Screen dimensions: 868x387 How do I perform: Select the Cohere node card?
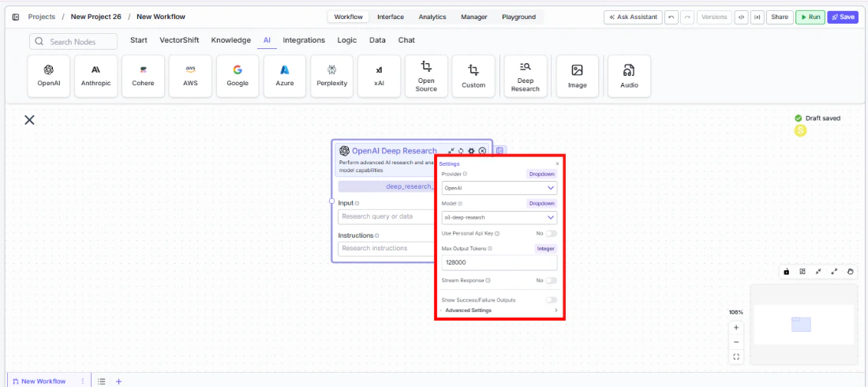click(x=143, y=76)
